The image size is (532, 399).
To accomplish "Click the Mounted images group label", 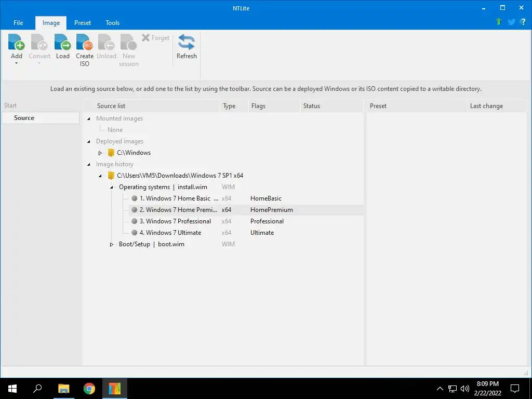I will pos(119,118).
